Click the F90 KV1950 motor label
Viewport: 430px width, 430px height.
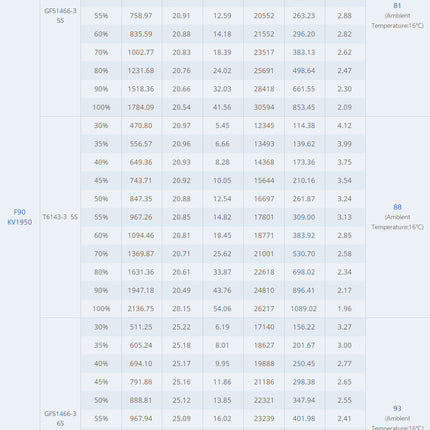tap(20, 217)
